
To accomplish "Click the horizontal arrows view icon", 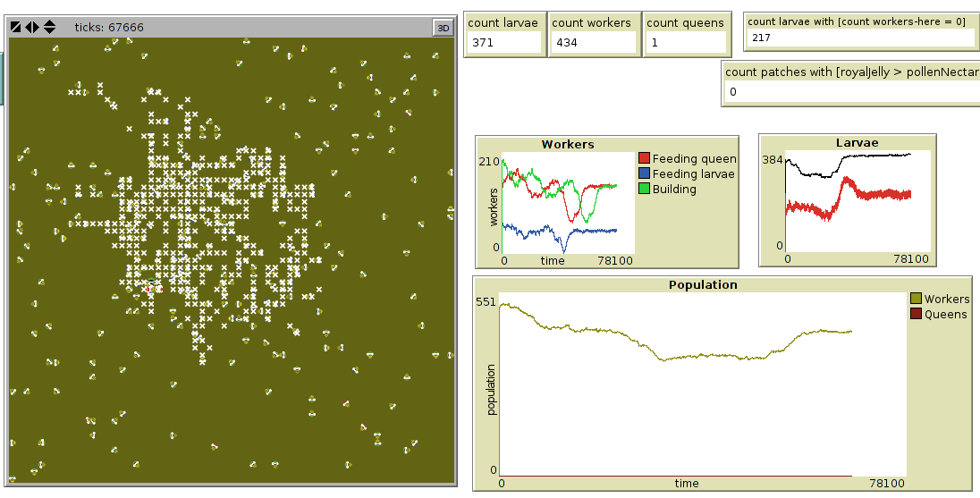I will click(x=32, y=27).
